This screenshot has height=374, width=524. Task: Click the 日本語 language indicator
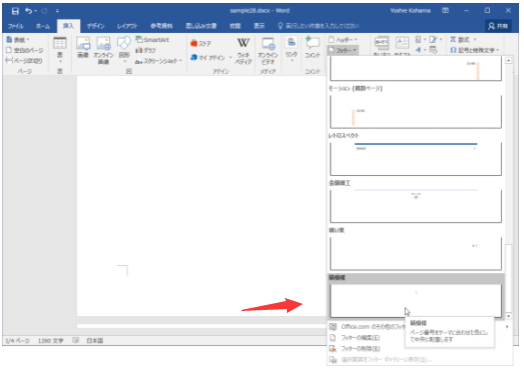point(95,341)
